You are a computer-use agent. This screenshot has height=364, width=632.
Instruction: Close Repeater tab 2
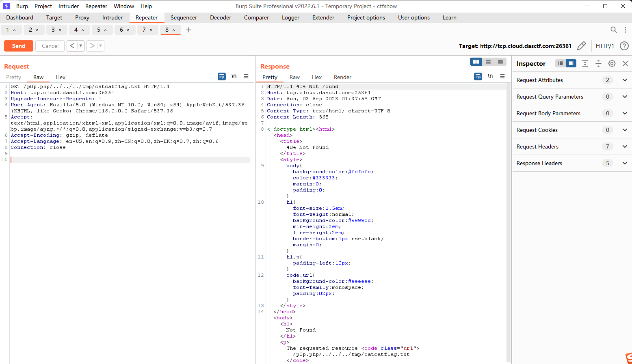tap(37, 30)
